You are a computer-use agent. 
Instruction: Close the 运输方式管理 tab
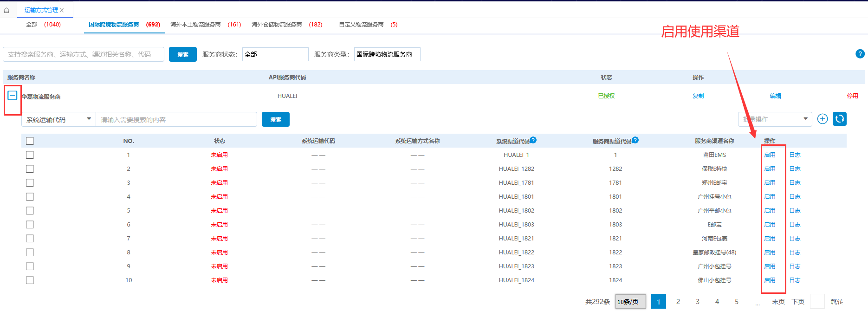pyautogui.click(x=62, y=10)
